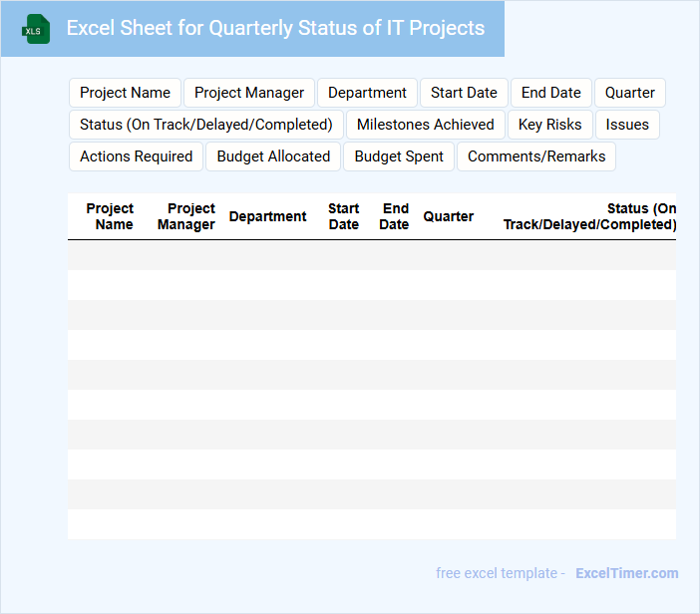
Task: Click the green XLS file icon
Action: [x=35, y=29]
